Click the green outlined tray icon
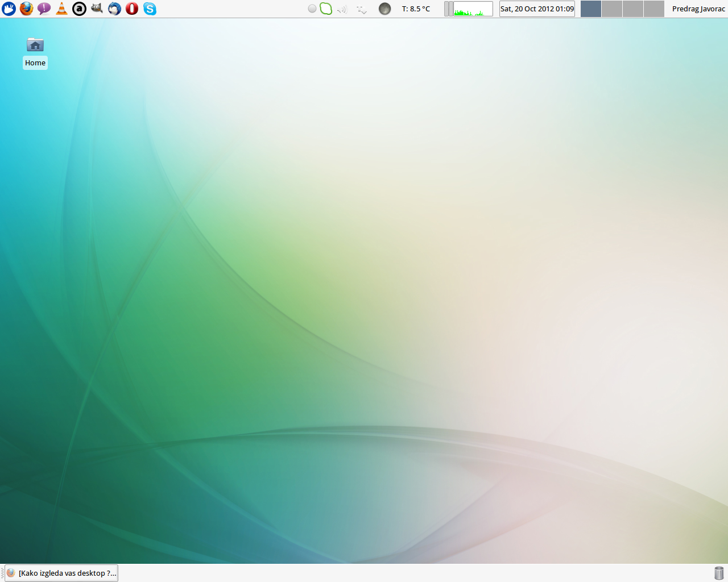Image resolution: width=728 pixels, height=582 pixels. point(326,9)
